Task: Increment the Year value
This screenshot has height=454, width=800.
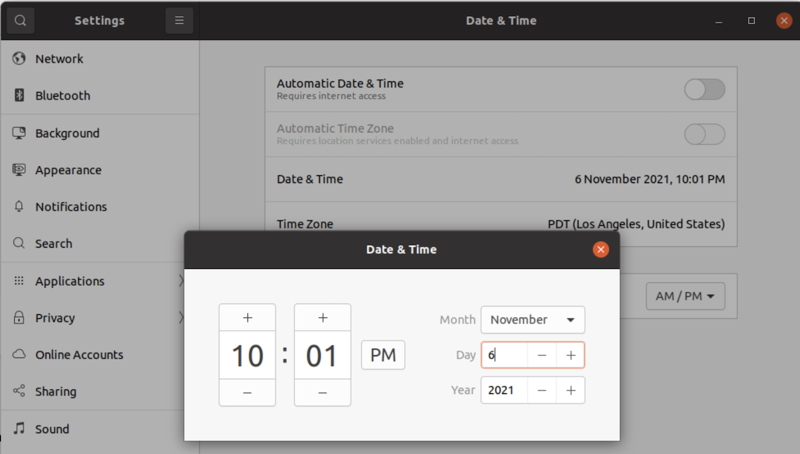Action: [x=570, y=390]
